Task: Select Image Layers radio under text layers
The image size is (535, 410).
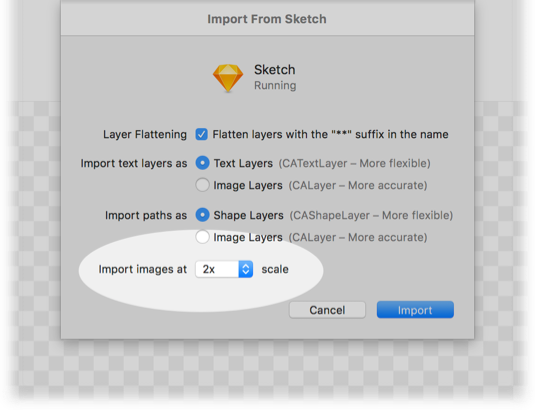Action: [x=202, y=185]
